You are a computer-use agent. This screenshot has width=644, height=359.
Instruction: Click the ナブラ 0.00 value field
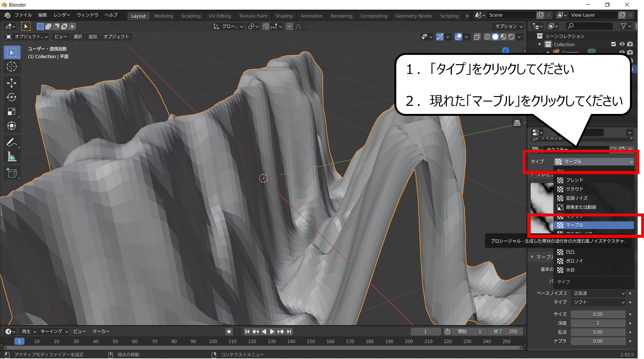pyautogui.click(x=598, y=341)
